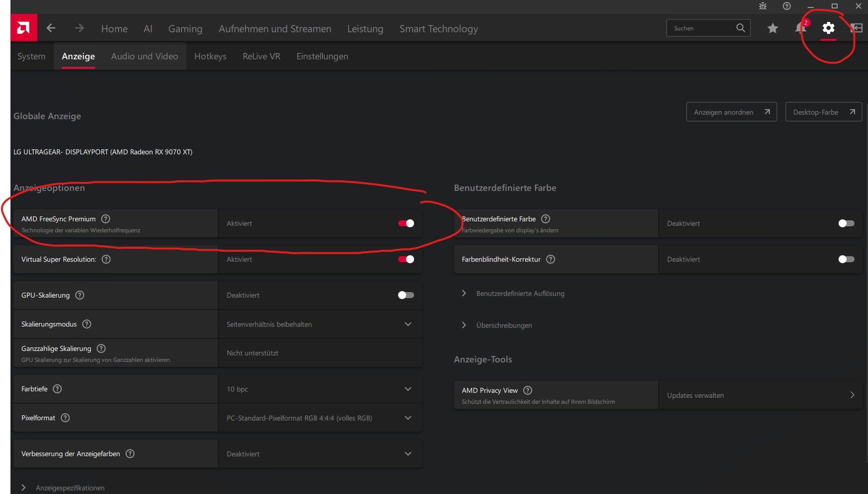Enable the Benutzerdefinierte Farbe switch
Image resolution: width=868 pixels, height=494 pixels.
(846, 223)
